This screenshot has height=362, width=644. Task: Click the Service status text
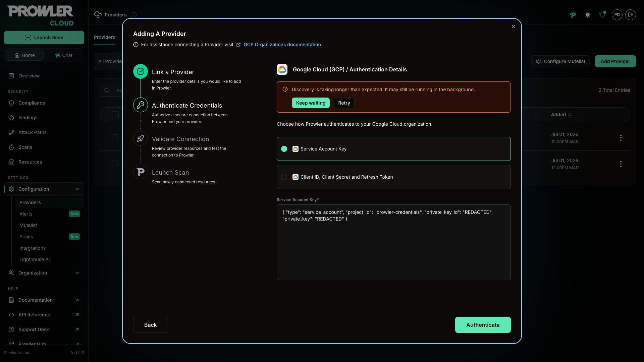(16, 353)
